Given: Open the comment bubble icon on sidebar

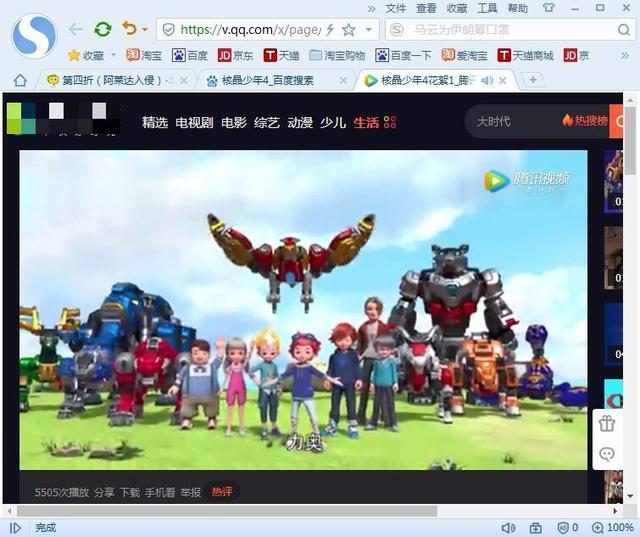Looking at the screenshot, I should click(606, 454).
